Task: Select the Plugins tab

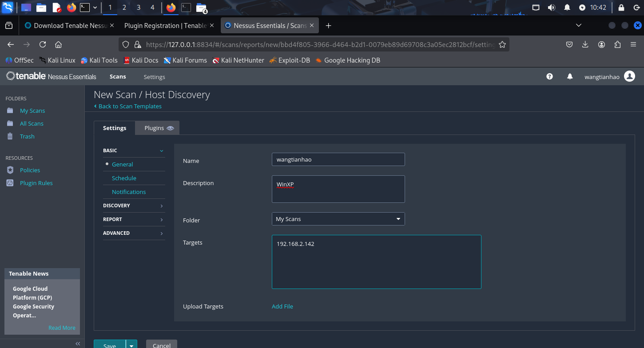Action: click(x=158, y=128)
